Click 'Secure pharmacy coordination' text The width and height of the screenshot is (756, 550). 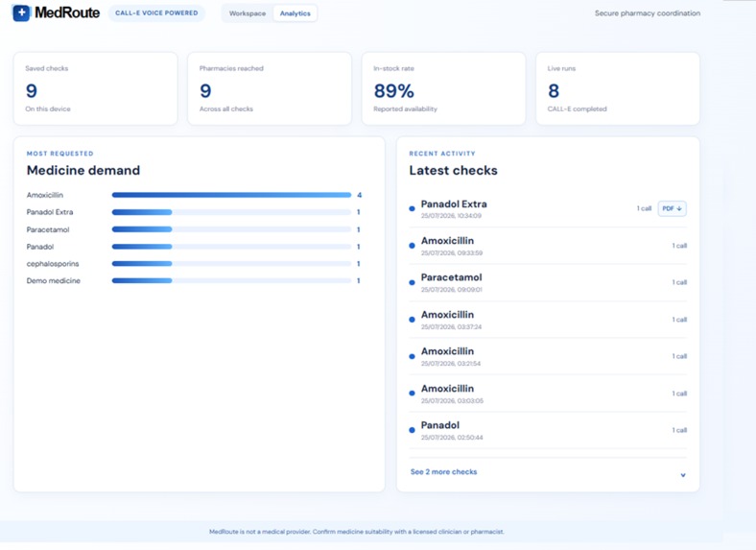tap(647, 13)
